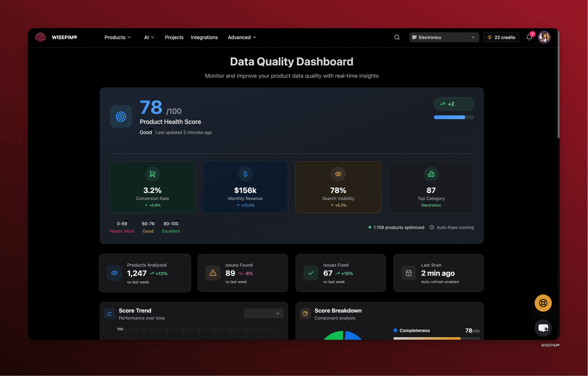
Task: Click the pie chart icon in Score Breakdown
Action: tap(305, 313)
